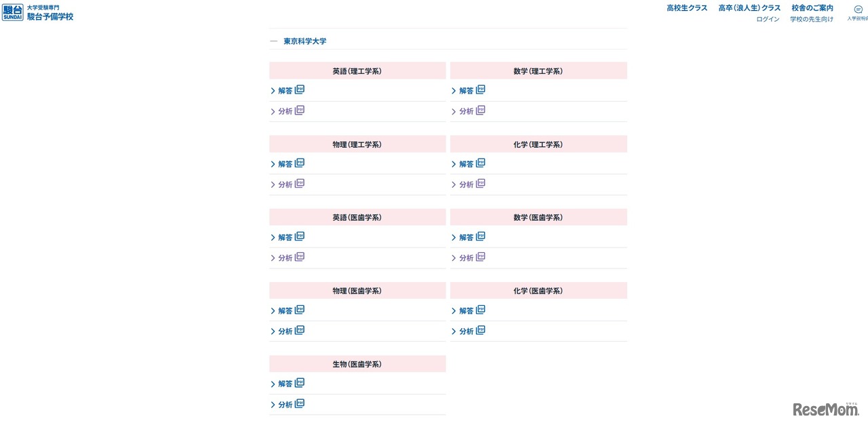Open PDF icon for 化学(理工学系) 分析
The height and width of the screenshot is (425, 868).
click(x=481, y=183)
